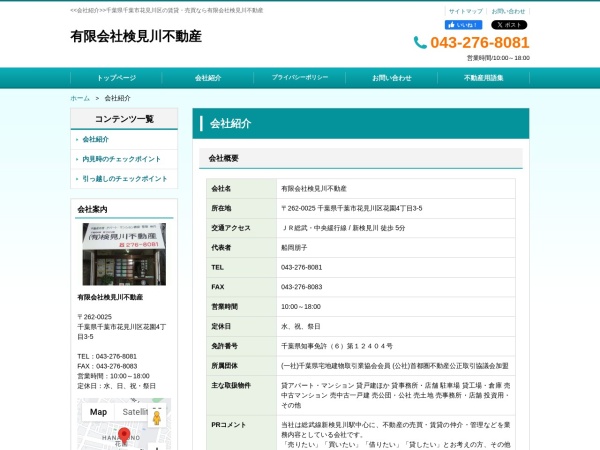Click the teal phone handset icon
The image size is (600, 450).
[420, 42]
